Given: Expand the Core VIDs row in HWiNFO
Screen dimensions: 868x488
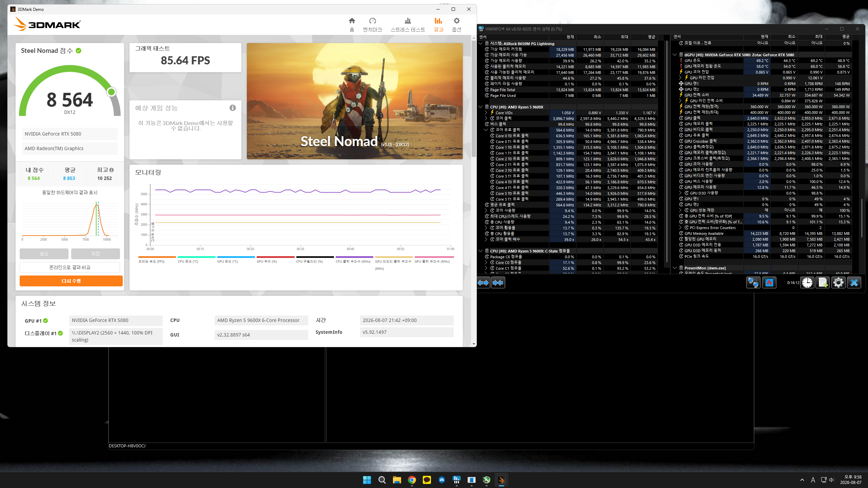Looking at the screenshot, I should pyautogui.click(x=486, y=113).
